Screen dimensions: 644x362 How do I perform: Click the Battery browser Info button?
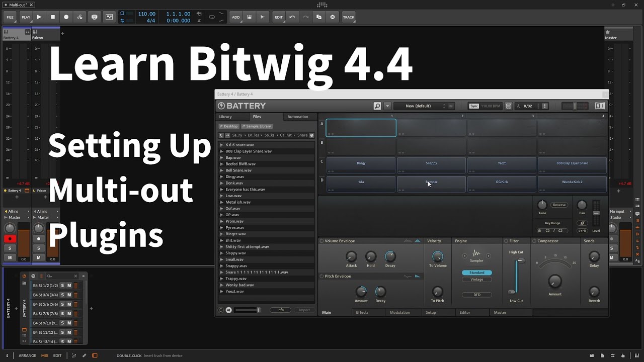tap(280, 310)
